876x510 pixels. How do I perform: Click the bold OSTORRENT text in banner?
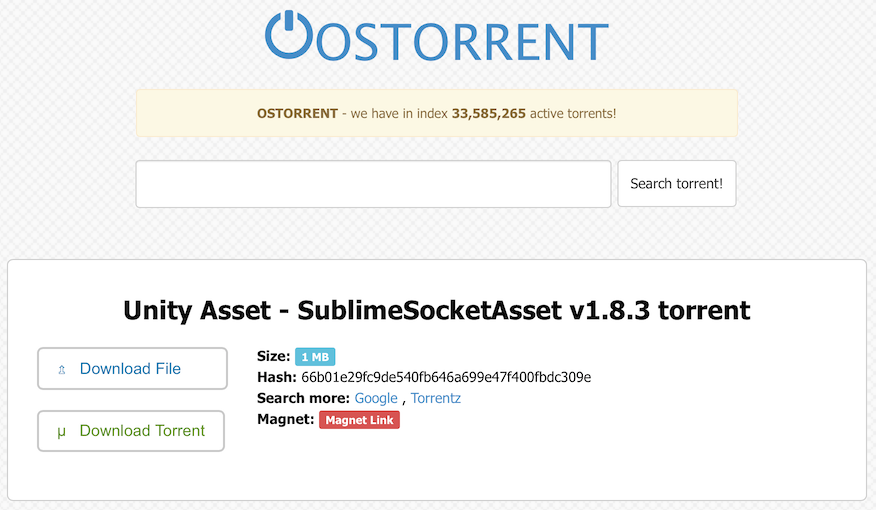297,113
